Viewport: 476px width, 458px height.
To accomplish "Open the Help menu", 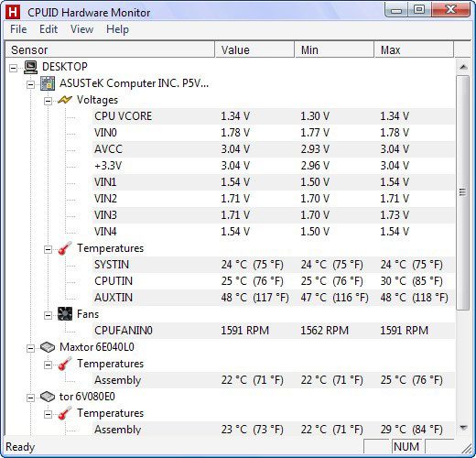I will (117, 29).
